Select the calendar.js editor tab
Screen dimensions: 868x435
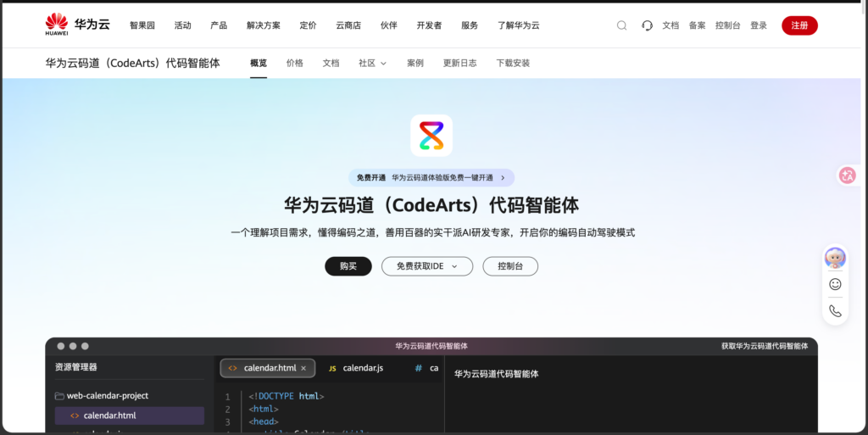coord(357,368)
